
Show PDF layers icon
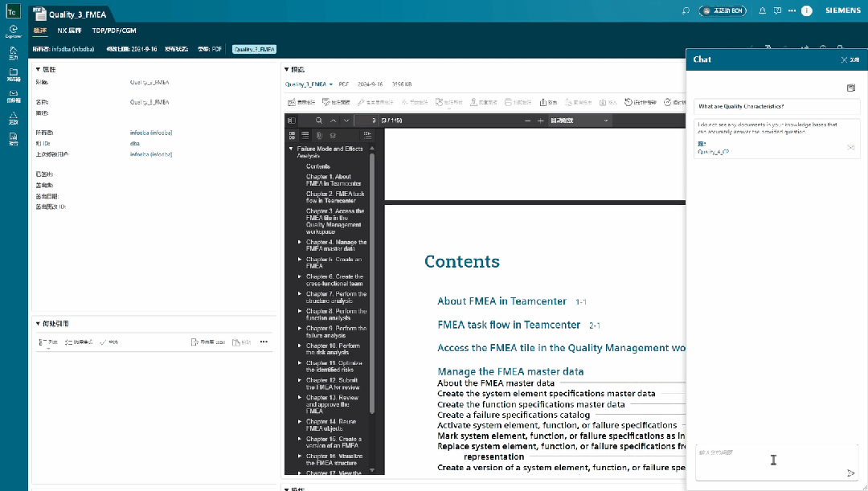[x=333, y=135]
